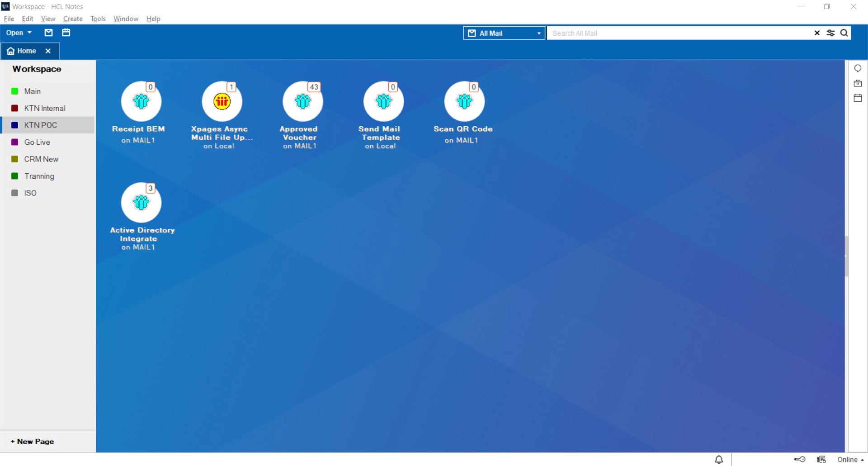Image resolution: width=868 pixels, height=466 pixels.
Task: Select the Go Live workspace page
Action: pyautogui.click(x=47, y=142)
